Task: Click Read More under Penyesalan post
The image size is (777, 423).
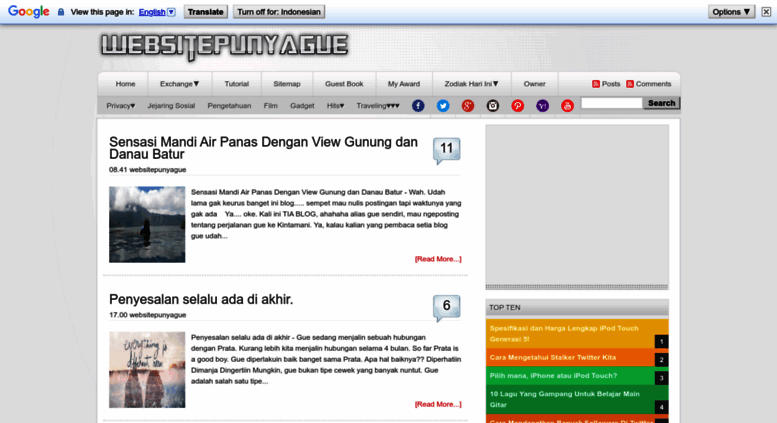Action: coord(438,404)
